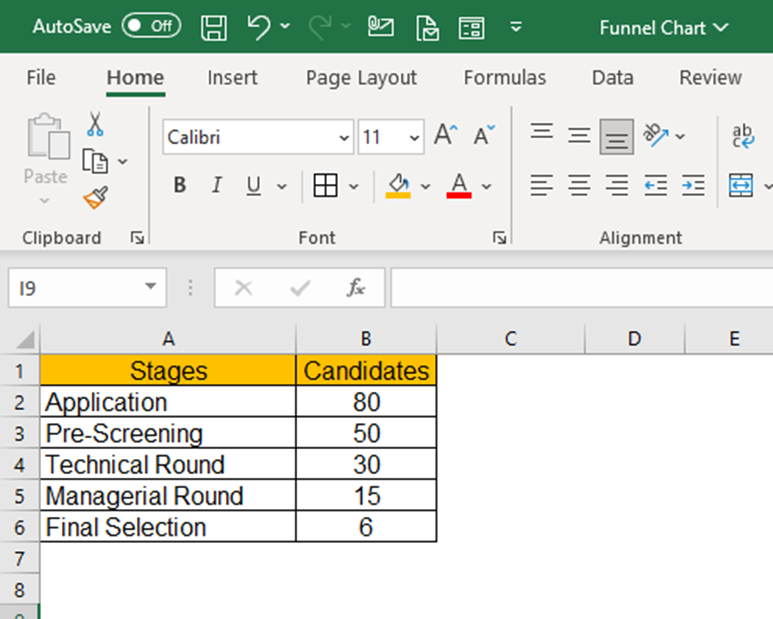The height and width of the screenshot is (619, 773).
Task: Align text right
Action: (x=617, y=185)
